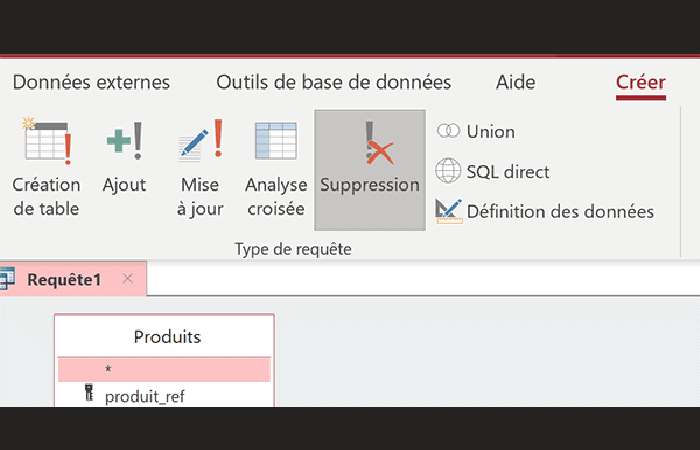
Task: Select the Mise à jour update query
Action: point(200,170)
